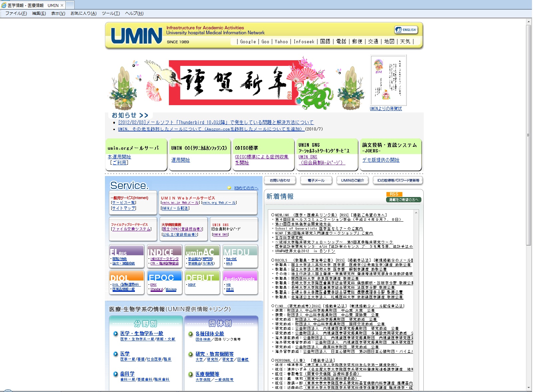Click the お問い合わせ button
The height and width of the screenshot is (392, 533).
click(x=280, y=180)
